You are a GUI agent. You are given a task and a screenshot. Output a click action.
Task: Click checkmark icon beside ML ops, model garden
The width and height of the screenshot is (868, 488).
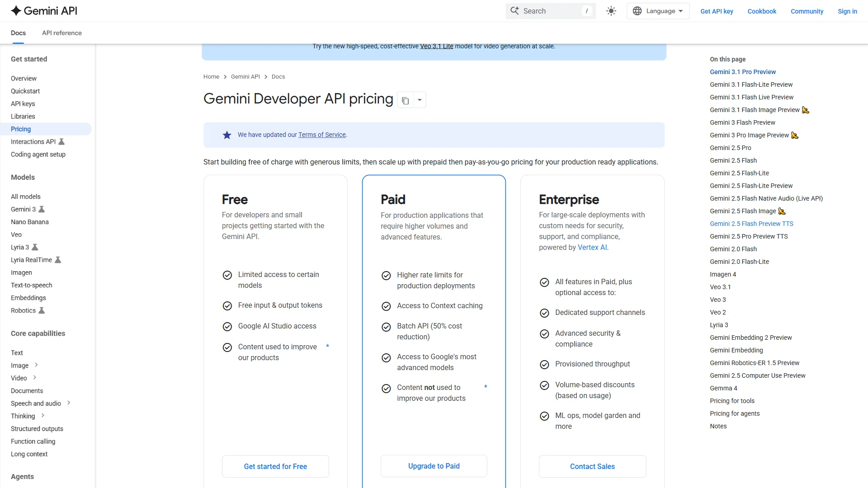pyautogui.click(x=544, y=416)
